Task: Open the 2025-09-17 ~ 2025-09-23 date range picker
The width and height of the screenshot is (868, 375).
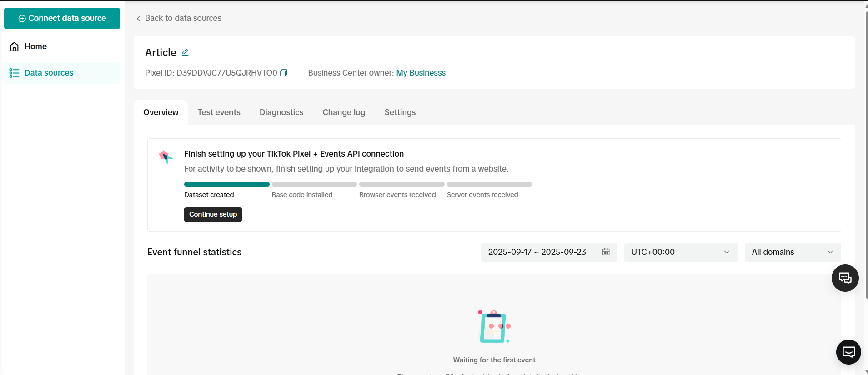Action: [537, 252]
